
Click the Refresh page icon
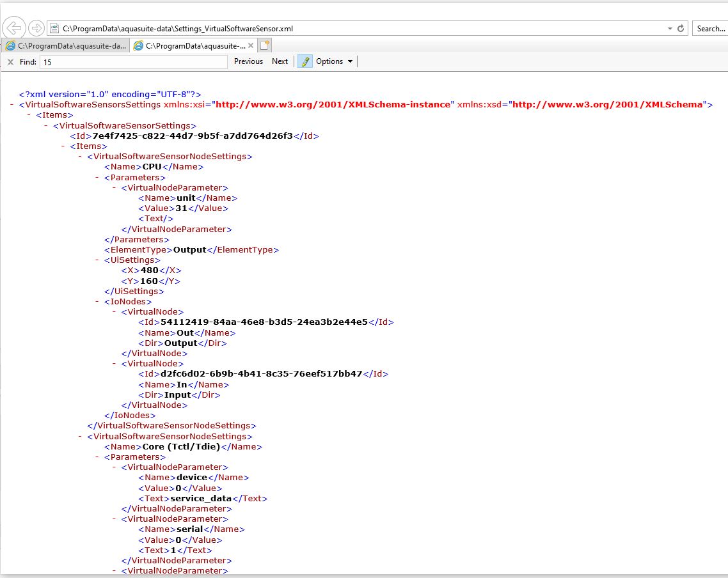tap(681, 28)
